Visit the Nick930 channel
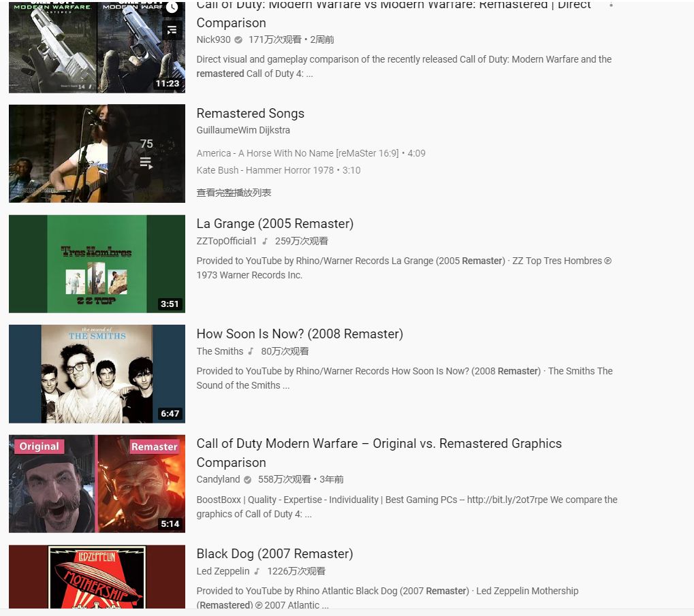The width and height of the screenshot is (694, 616). (213, 39)
